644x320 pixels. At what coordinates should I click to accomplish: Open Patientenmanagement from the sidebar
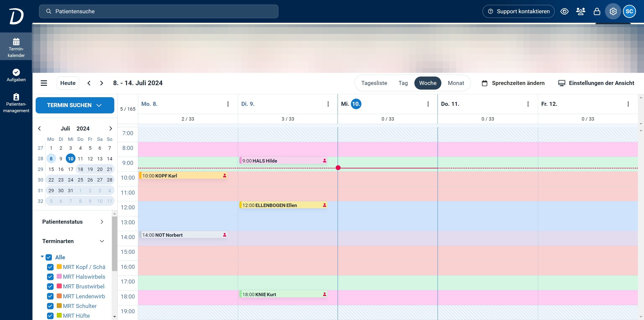[x=16, y=103]
